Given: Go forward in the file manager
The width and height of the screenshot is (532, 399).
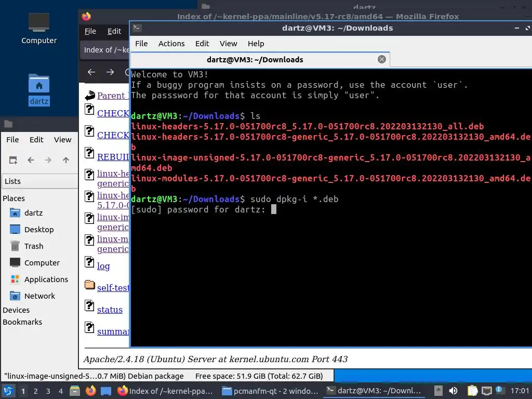Looking at the screenshot, I should point(48,160).
